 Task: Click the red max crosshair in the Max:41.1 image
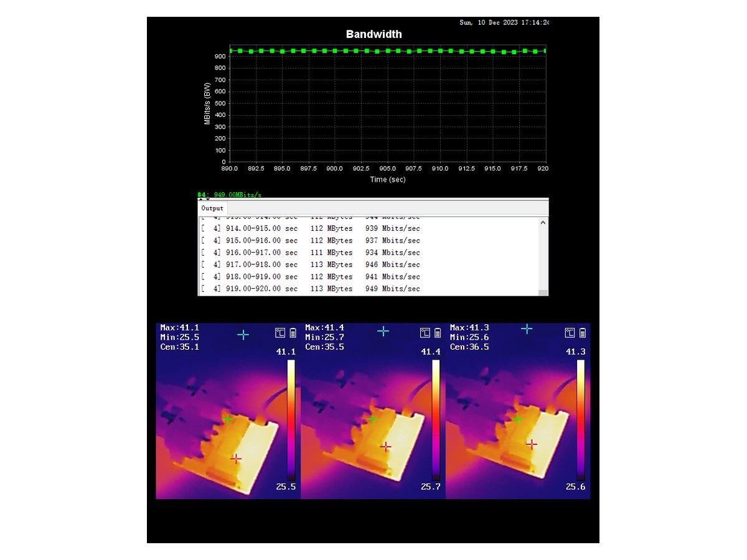236,459
